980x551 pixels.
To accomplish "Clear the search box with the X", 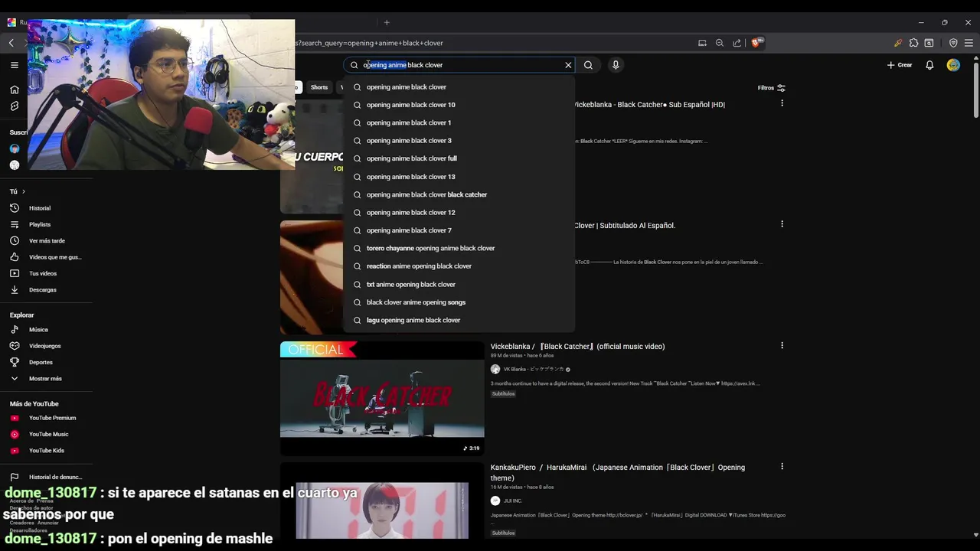I will (568, 65).
